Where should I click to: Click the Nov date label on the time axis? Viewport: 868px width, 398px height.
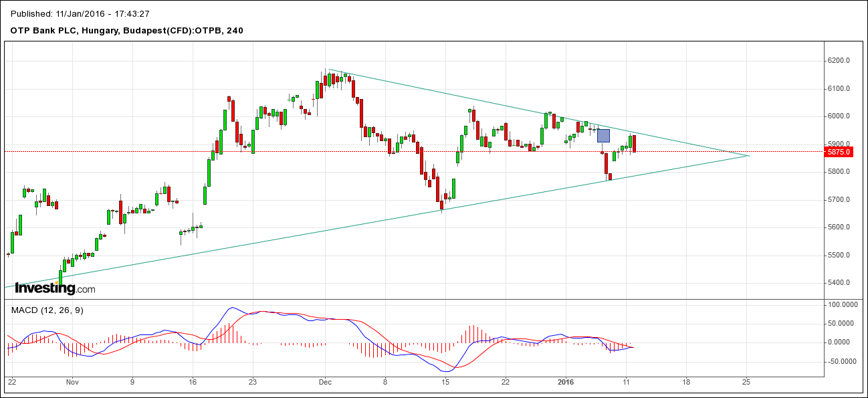[73, 382]
